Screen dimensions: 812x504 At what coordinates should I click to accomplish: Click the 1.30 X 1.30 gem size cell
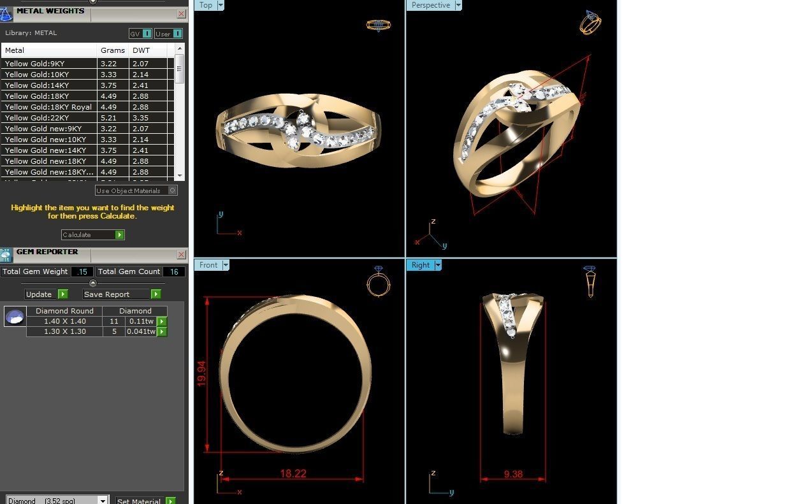(64, 332)
